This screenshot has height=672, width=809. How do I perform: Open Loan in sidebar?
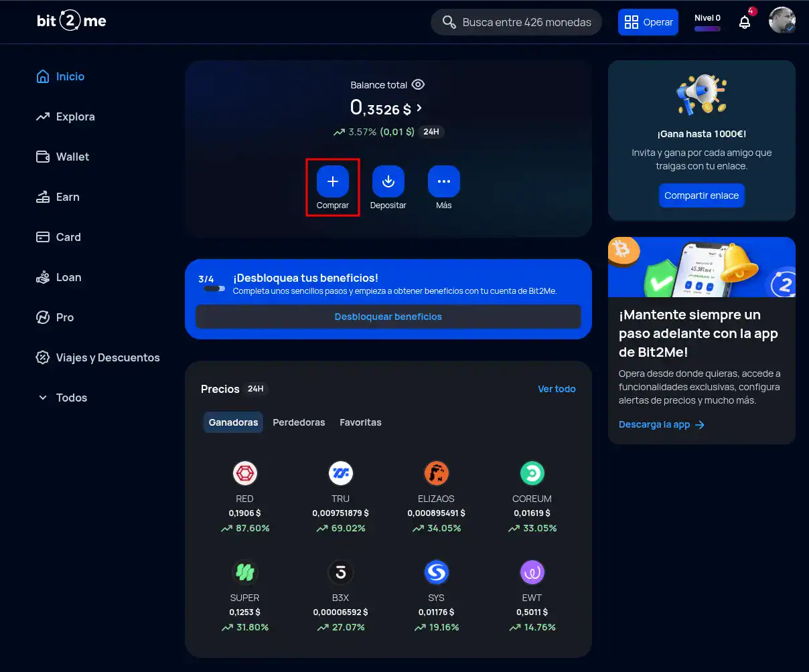58,277
